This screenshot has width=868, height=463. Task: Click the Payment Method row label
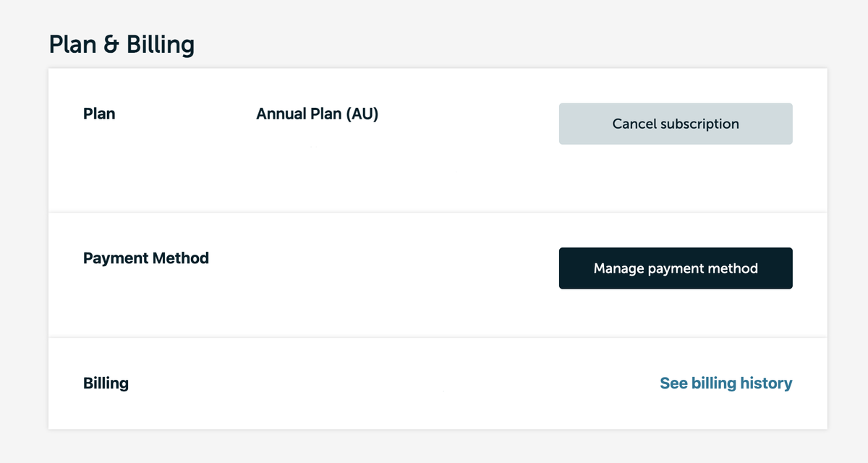point(146,258)
